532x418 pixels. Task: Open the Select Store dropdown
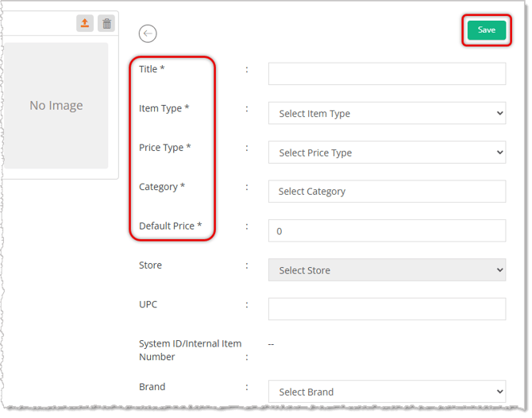pos(387,270)
